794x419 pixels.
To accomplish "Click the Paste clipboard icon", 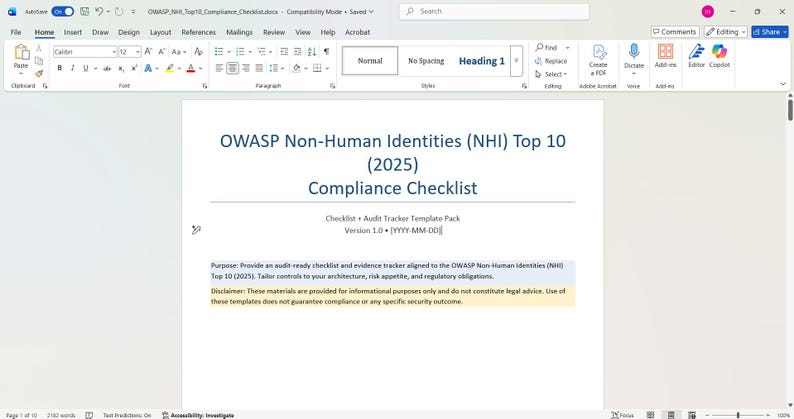I will pos(21,52).
